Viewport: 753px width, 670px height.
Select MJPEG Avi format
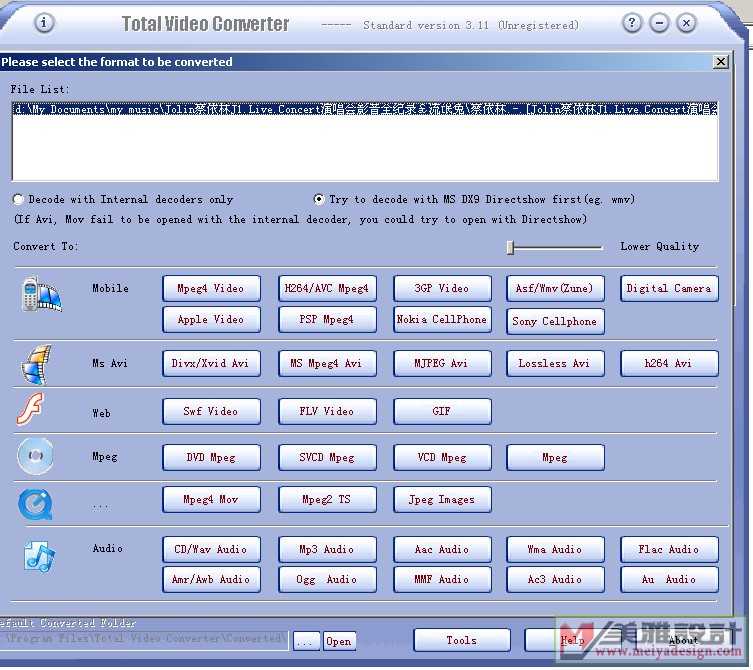[x=442, y=363]
